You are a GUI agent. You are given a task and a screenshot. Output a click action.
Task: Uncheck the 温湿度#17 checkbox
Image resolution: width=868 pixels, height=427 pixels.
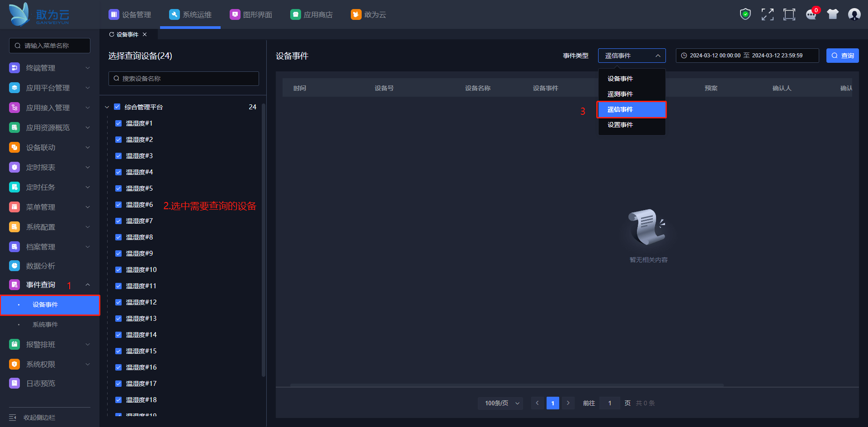point(118,384)
